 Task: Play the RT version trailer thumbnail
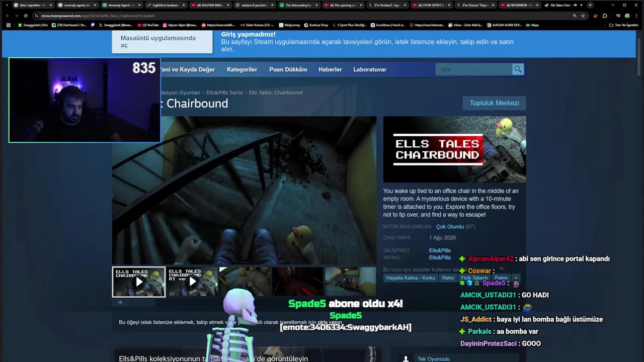click(192, 282)
